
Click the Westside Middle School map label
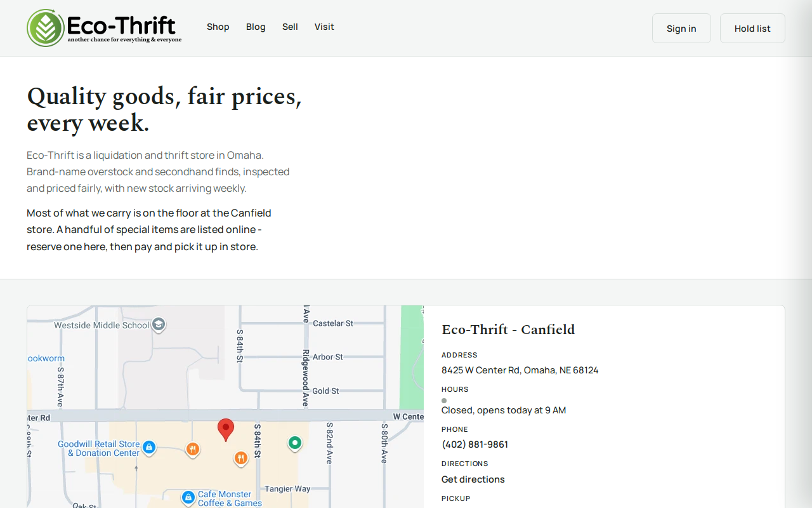(x=102, y=325)
